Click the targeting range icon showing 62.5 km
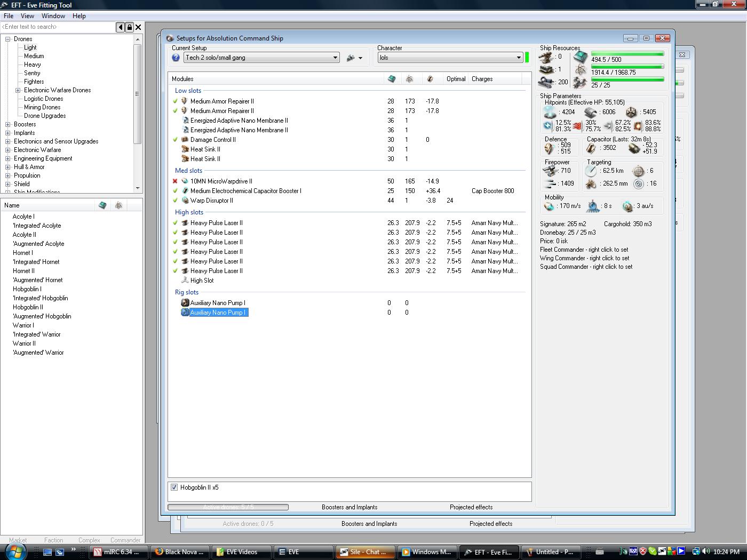 click(591, 171)
